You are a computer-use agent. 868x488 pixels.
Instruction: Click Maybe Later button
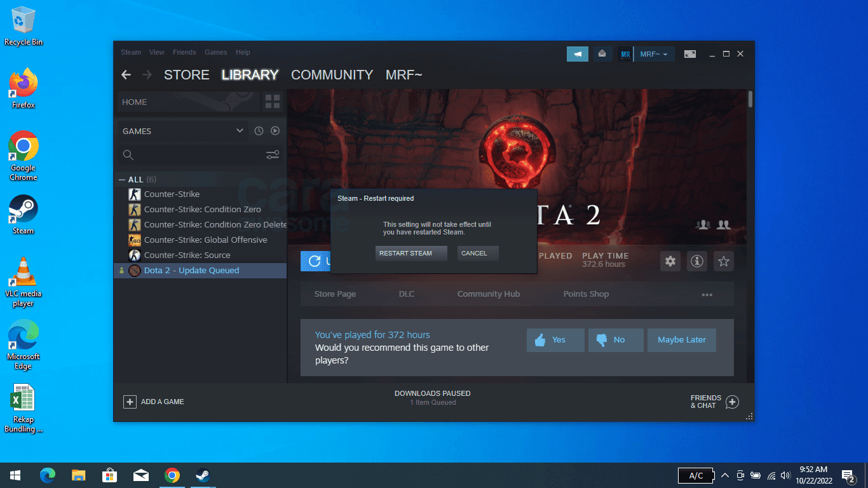click(x=682, y=340)
